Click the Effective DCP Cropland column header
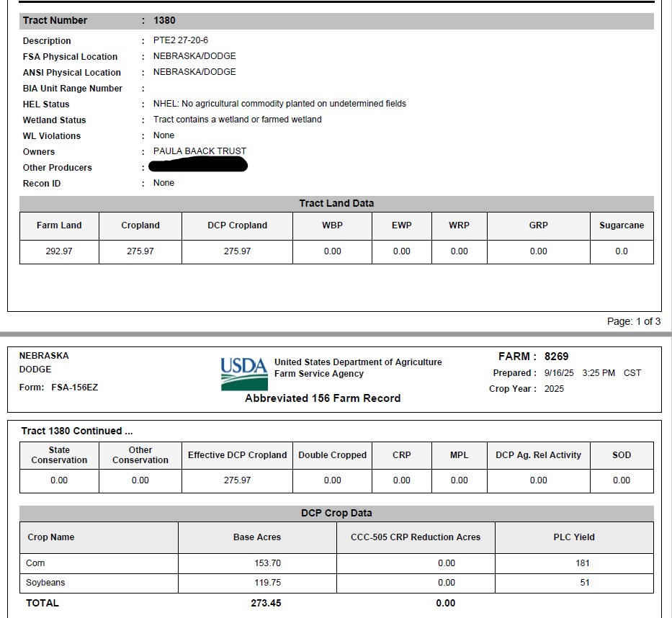The width and height of the screenshot is (672, 618). (237, 455)
